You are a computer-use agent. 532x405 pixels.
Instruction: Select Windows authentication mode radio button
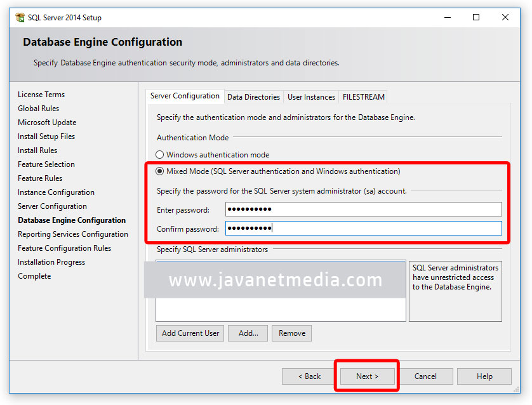tap(159, 155)
